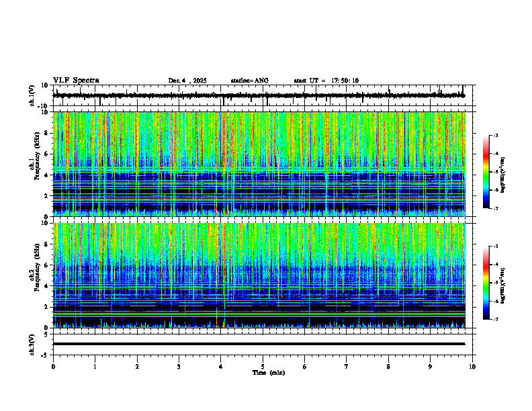Click time axis tick label 7
Screen dimensions: 532x411
(347, 367)
